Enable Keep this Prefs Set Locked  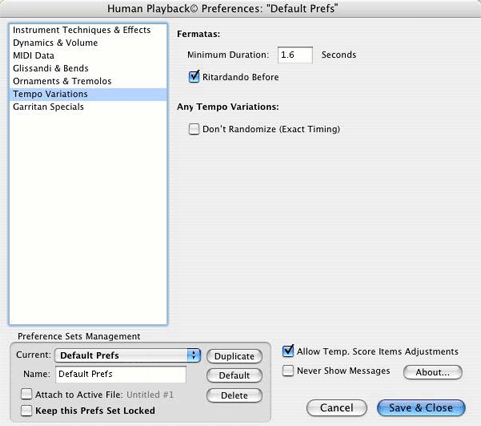[x=26, y=411]
